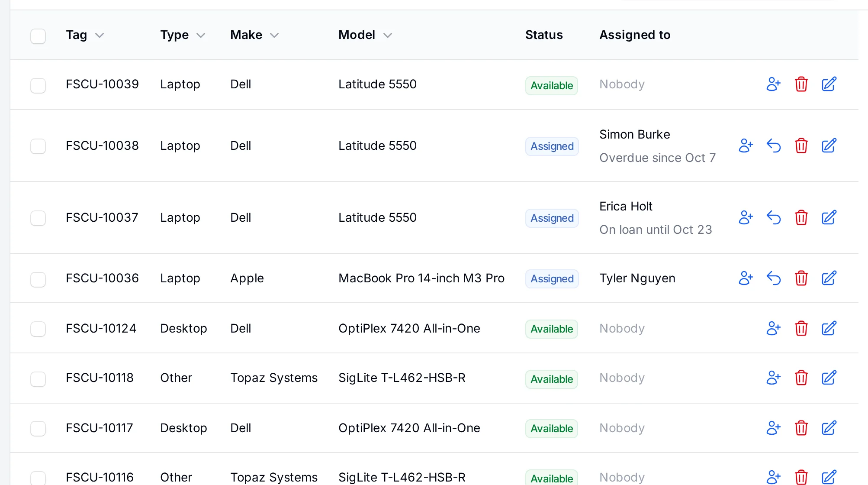Open the Tag column dropdown
This screenshot has height=485, width=868.
(100, 36)
